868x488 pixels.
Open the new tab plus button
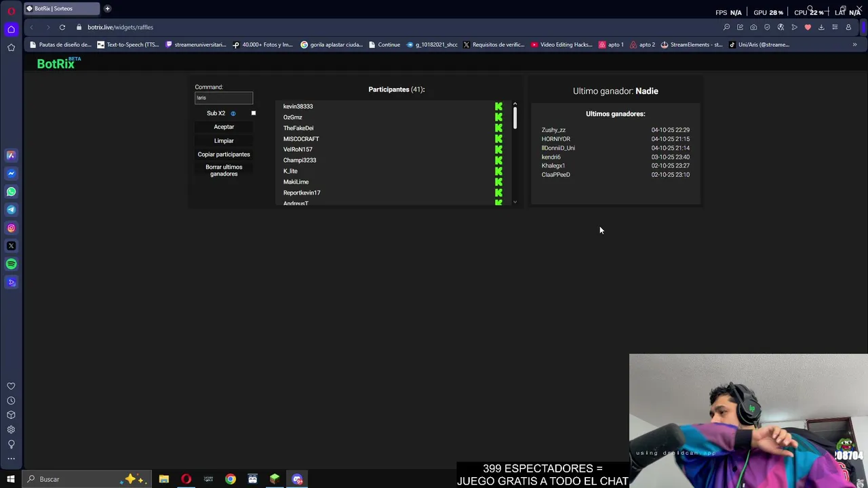click(x=107, y=9)
